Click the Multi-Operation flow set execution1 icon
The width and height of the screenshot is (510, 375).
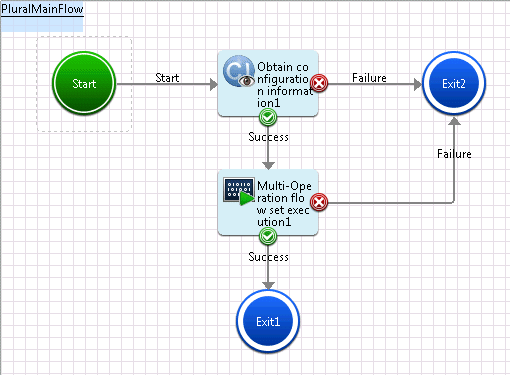(239, 191)
